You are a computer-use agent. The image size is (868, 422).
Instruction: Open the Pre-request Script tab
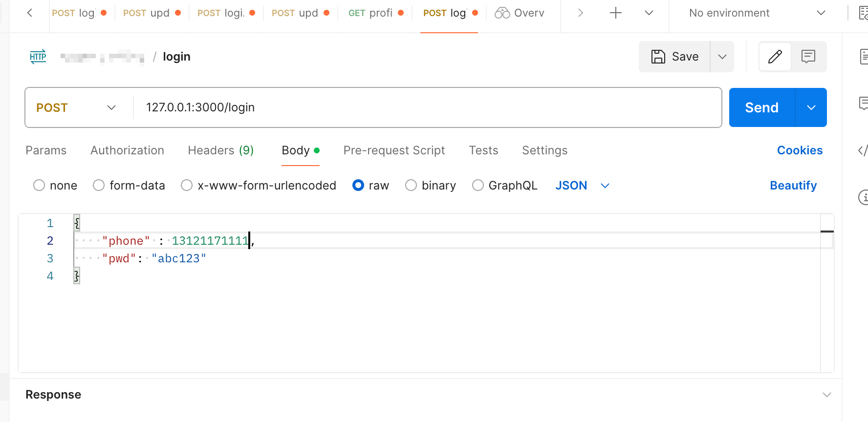[394, 150]
